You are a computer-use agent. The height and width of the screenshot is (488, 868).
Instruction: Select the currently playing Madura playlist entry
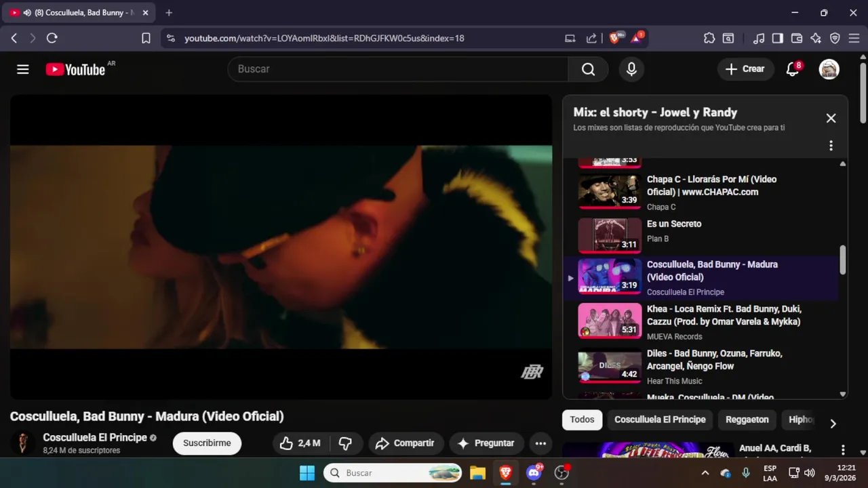pyautogui.click(x=701, y=278)
